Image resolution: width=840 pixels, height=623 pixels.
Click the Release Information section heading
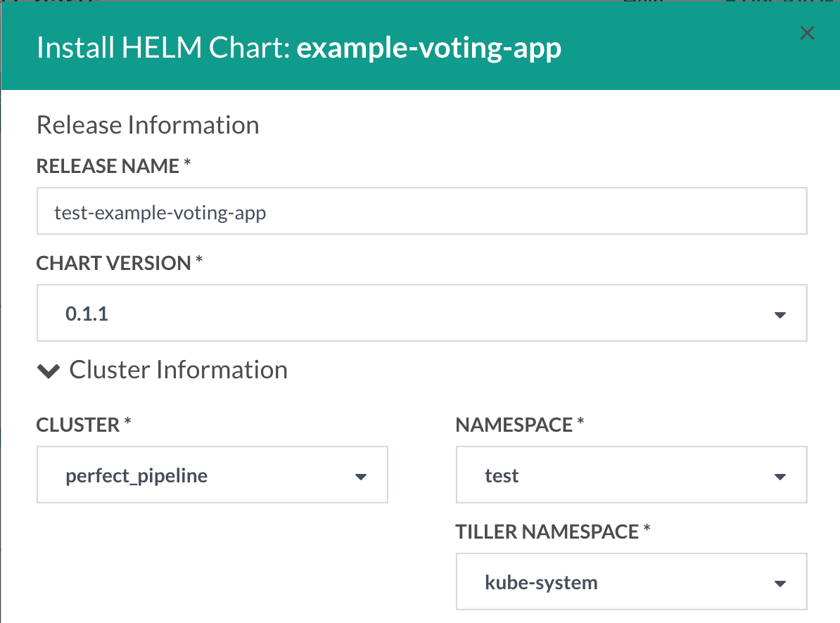tap(148, 124)
